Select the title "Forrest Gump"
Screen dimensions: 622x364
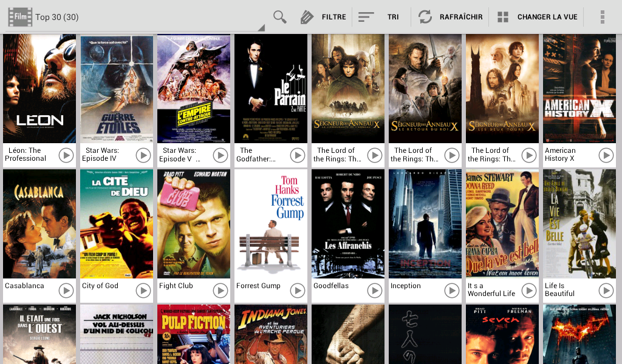(258, 286)
